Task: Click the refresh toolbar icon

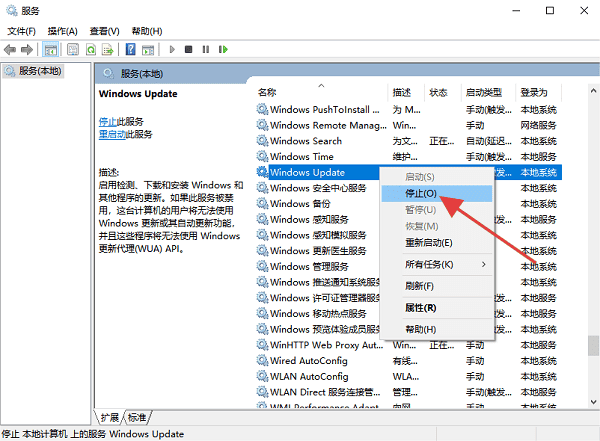Action: pos(91,49)
